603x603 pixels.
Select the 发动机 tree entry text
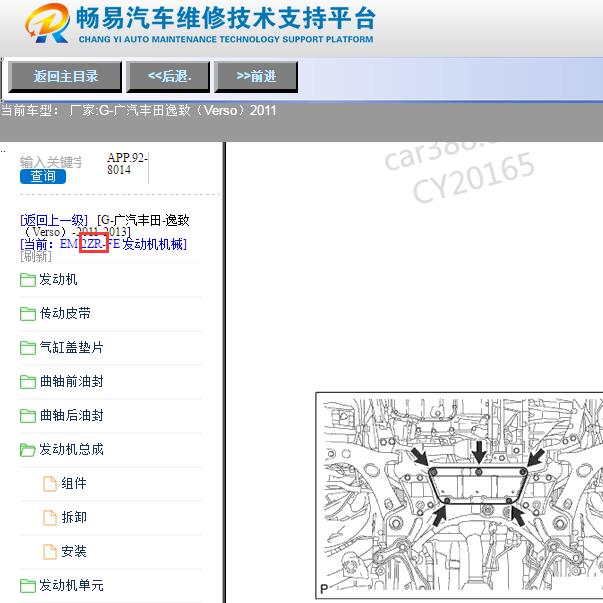click(58, 280)
